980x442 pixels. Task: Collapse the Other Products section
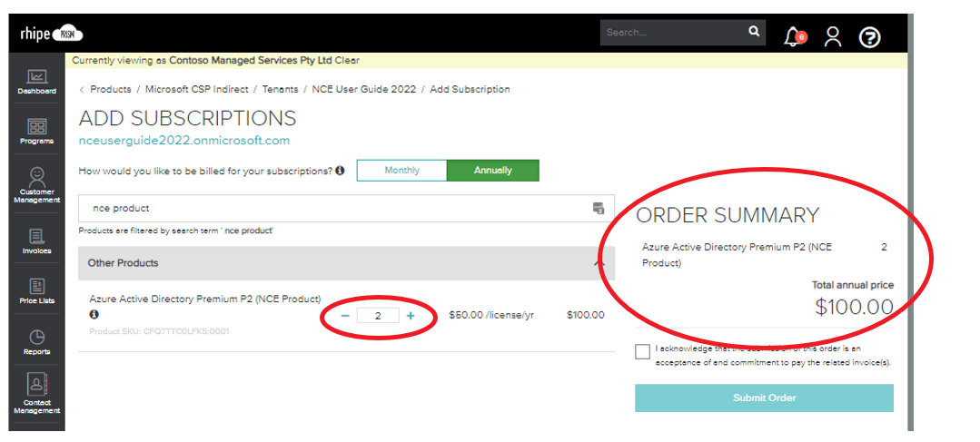tap(598, 263)
